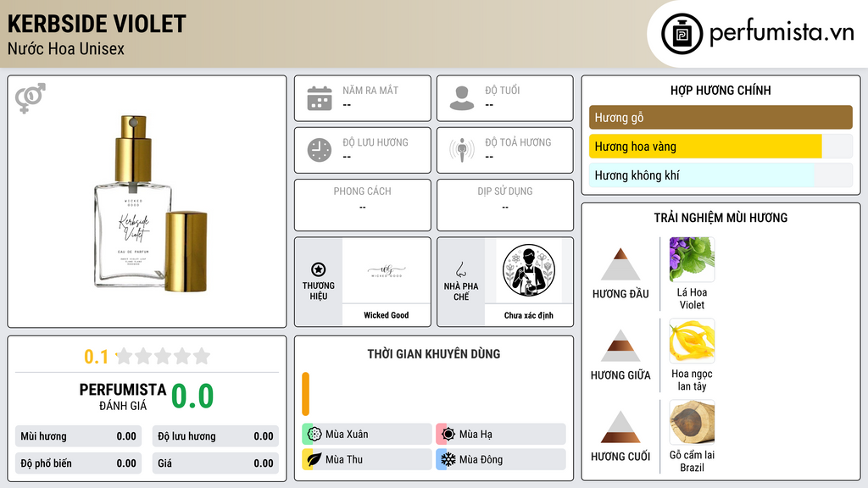The width and height of the screenshot is (868, 488).
Task: Click the Perfumista Đánh Giá label
Action: click(x=122, y=396)
